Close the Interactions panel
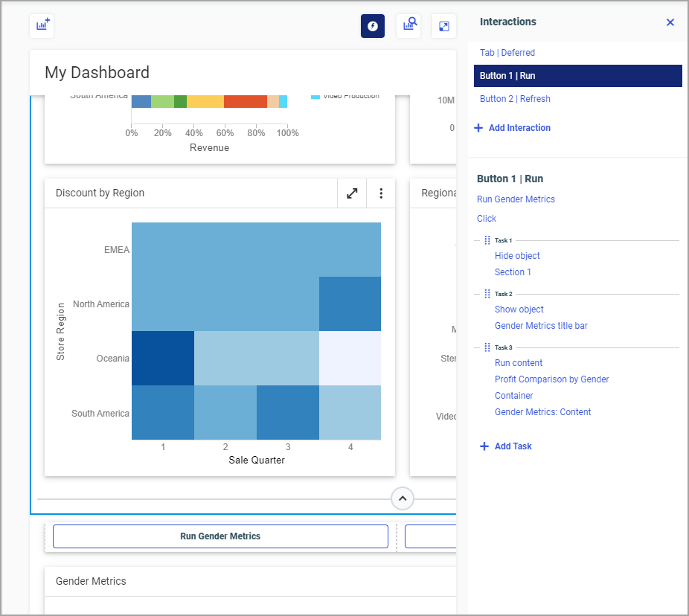The height and width of the screenshot is (616, 689). tap(670, 22)
